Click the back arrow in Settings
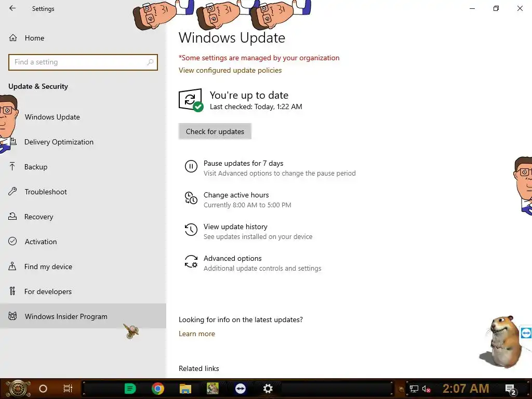Screen dimensions: 532x399 pos(12,8)
